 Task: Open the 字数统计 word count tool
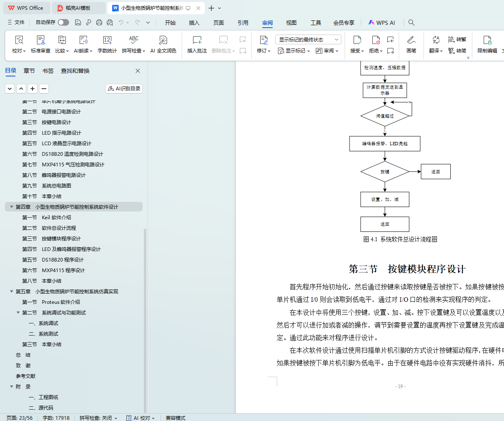pos(107,44)
